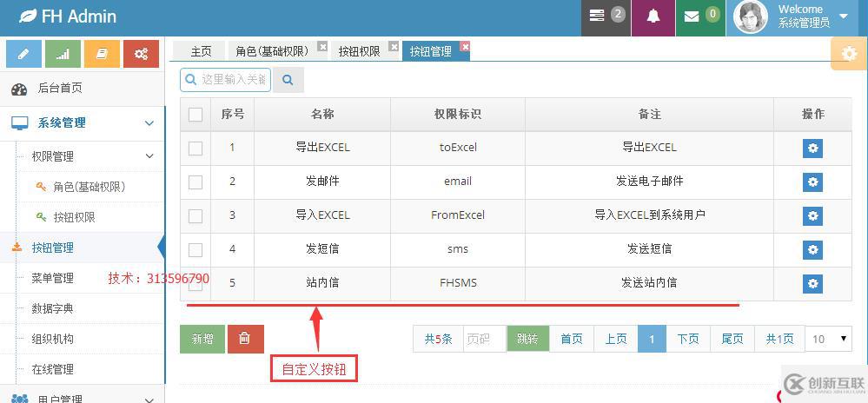Click the 共1页 page count label

tap(779, 339)
